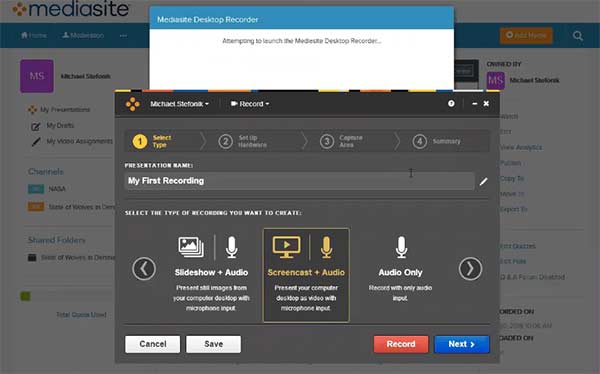Click the Save button
Viewport: 600px width, 374px height.
(x=214, y=344)
